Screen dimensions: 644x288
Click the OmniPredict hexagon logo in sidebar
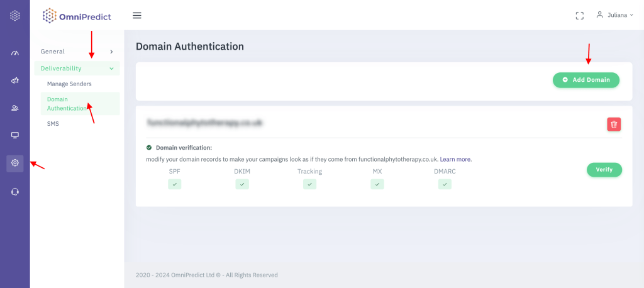15,16
